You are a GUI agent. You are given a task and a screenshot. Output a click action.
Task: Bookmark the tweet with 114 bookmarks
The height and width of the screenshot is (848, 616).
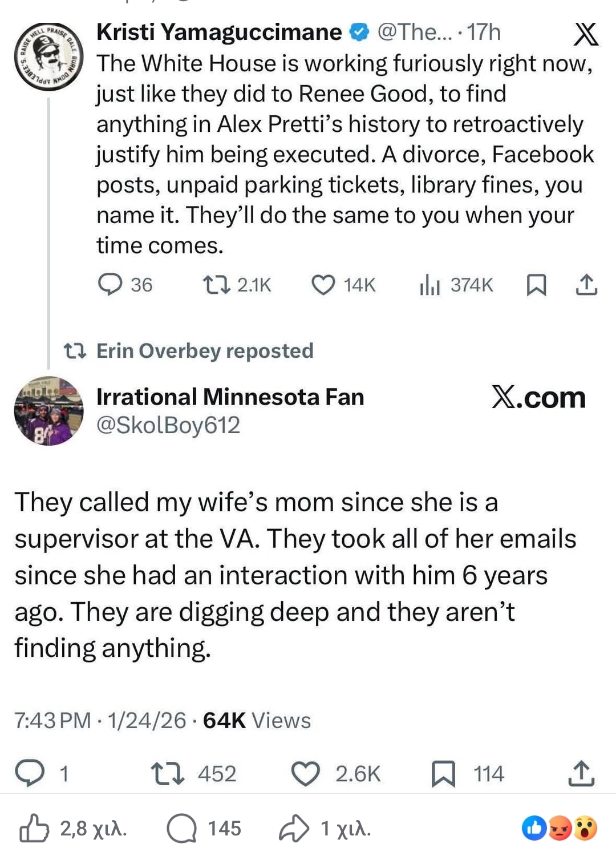click(x=443, y=773)
